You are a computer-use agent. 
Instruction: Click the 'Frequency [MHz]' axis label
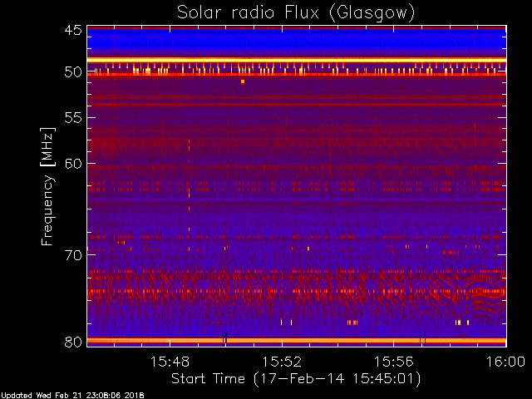[x=47, y=186]
